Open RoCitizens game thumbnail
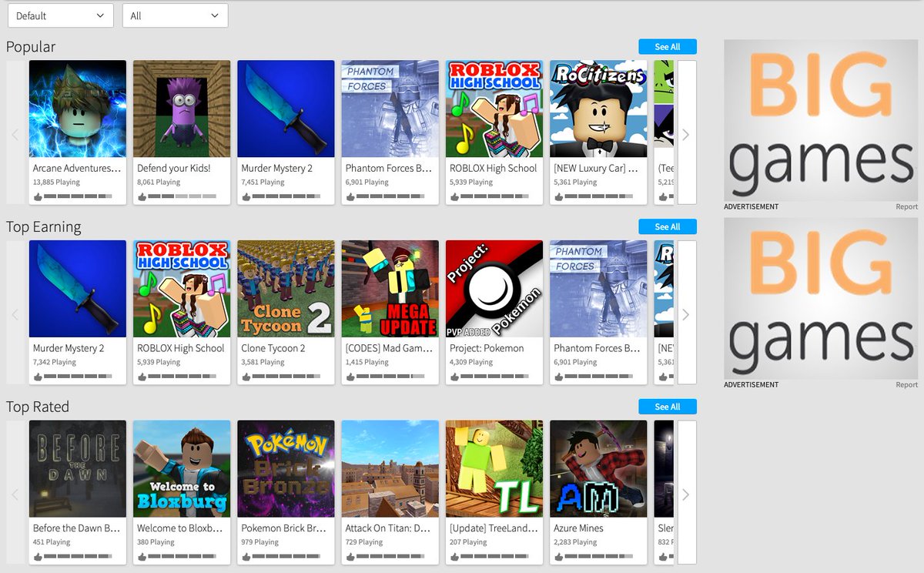Screen dimensions: 924x573 pos(598,109)
